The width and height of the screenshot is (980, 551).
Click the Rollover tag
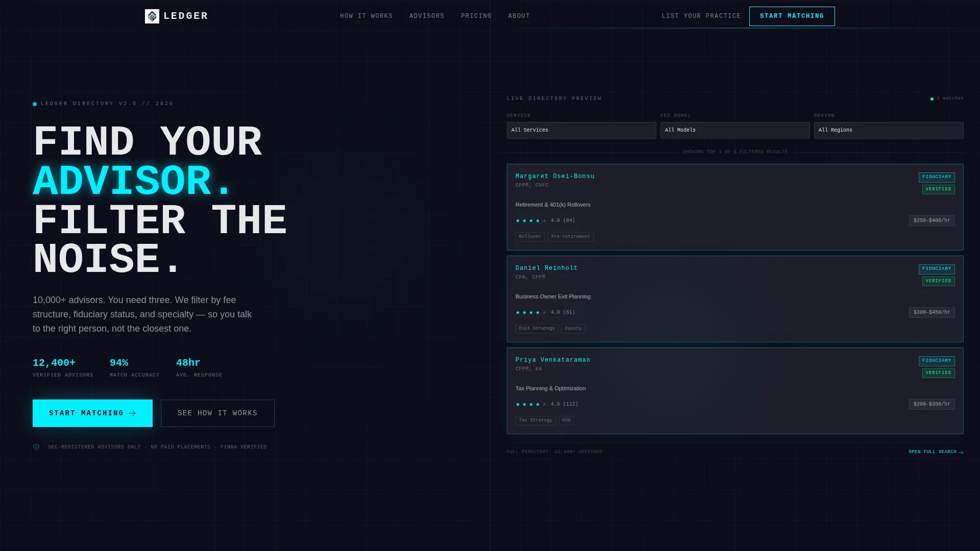coord(530,237)
